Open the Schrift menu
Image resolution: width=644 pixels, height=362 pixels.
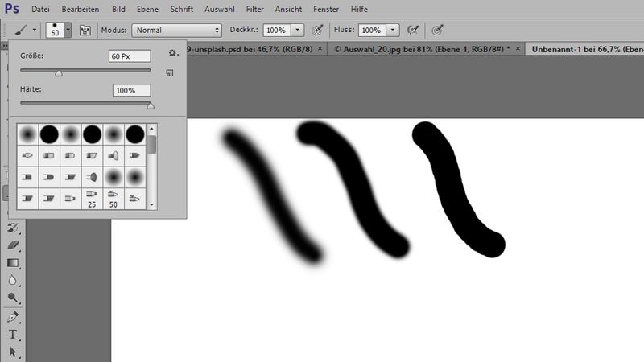[x=182, y=9]
